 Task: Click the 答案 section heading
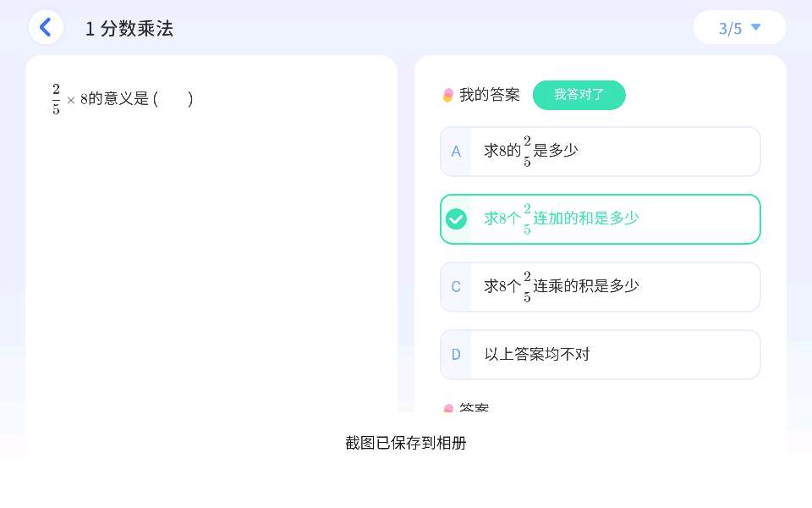(x=474, y=408)
